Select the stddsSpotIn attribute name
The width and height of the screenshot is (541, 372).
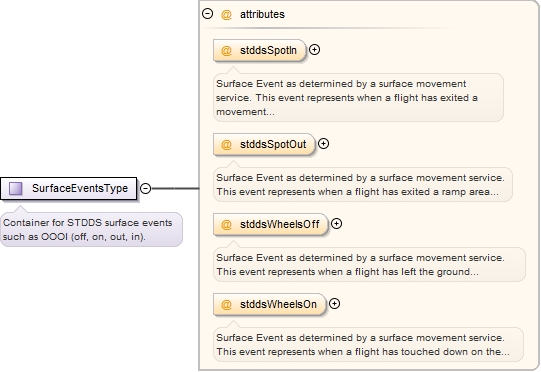pyautogui.click(x=268, y=50)
